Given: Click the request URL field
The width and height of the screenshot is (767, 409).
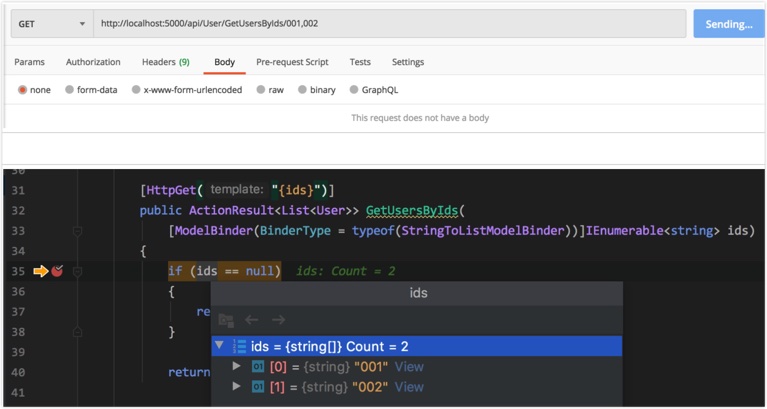Looking at the screenshot, I should click(389, 23).
